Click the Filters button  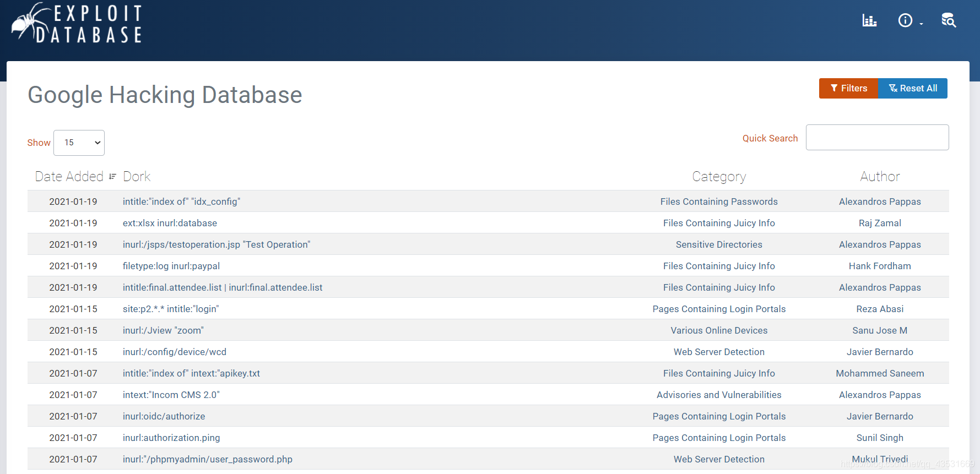(x=848, y=88)
